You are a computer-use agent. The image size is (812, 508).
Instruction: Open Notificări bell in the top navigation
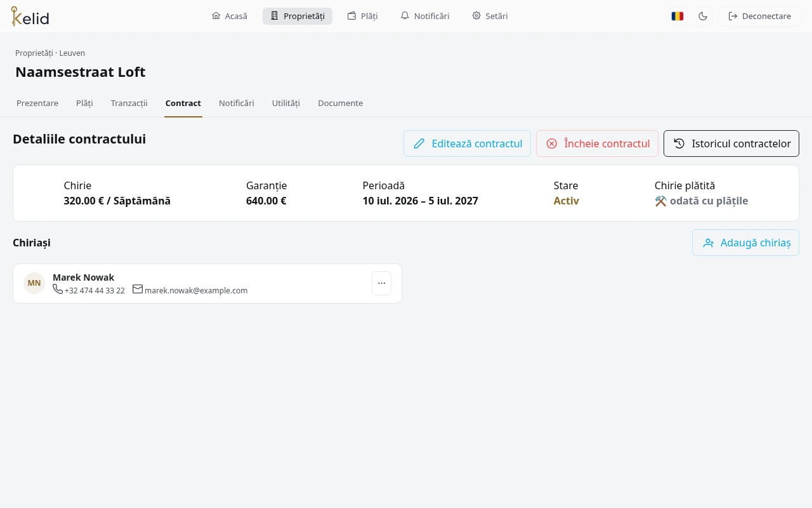425,17
